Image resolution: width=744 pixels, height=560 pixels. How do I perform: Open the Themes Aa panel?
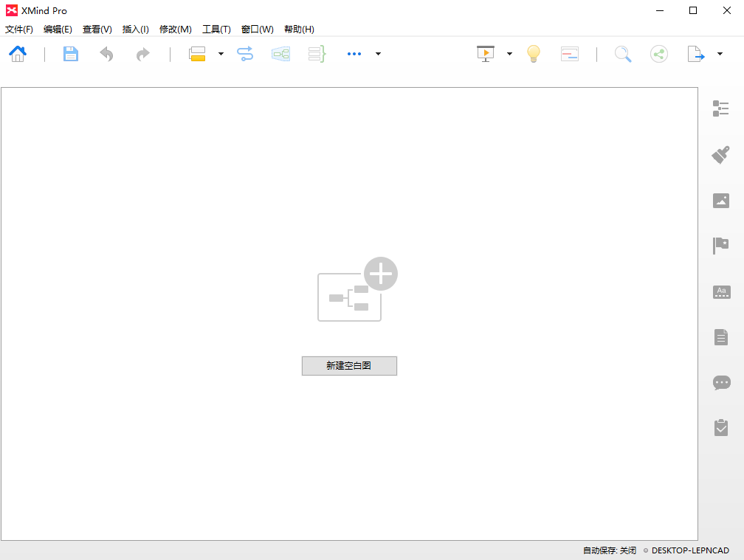pos(721,291)
